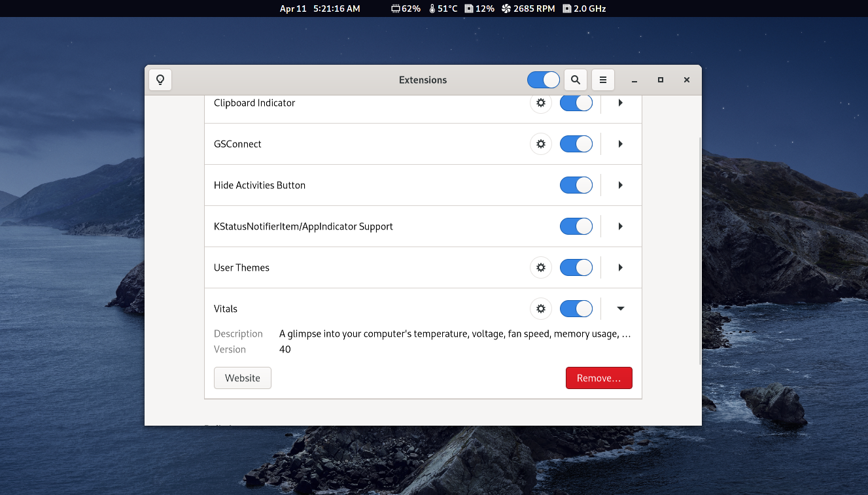Screen dimensions: 868x495
Task: Open Clipboard Indicator settings gear
Action: point(541,103)
